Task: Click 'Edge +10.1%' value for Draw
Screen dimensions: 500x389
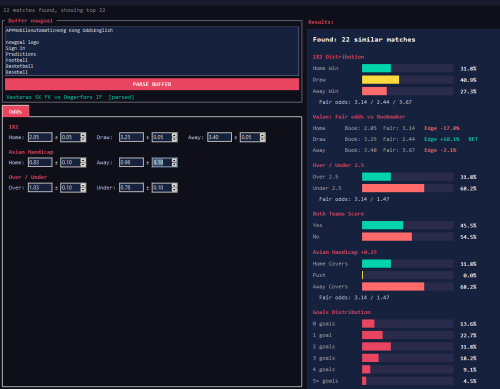Action: pos(442,139)
